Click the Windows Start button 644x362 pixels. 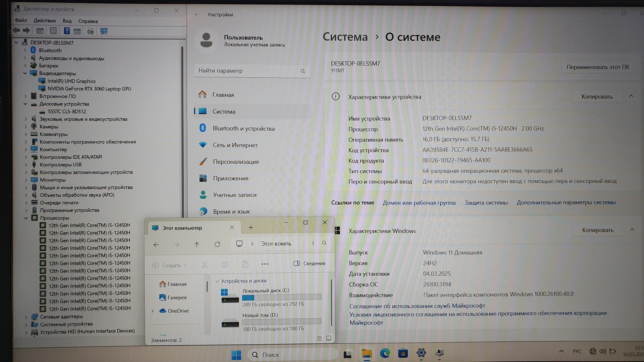[x=236, y=355]
